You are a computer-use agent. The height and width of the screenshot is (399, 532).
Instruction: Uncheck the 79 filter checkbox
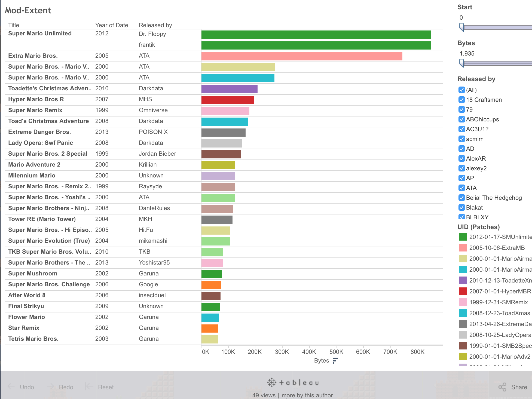[x=461, y=109]
